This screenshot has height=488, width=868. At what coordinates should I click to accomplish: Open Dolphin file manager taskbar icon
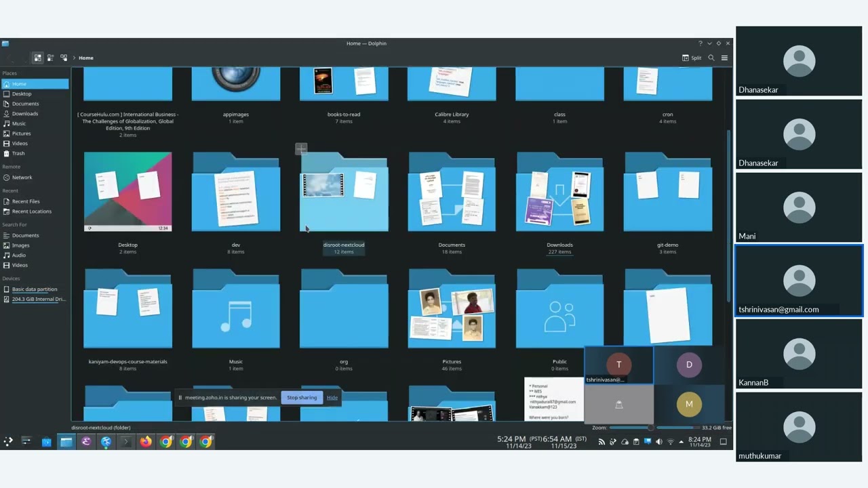click(x=66, y=442)
